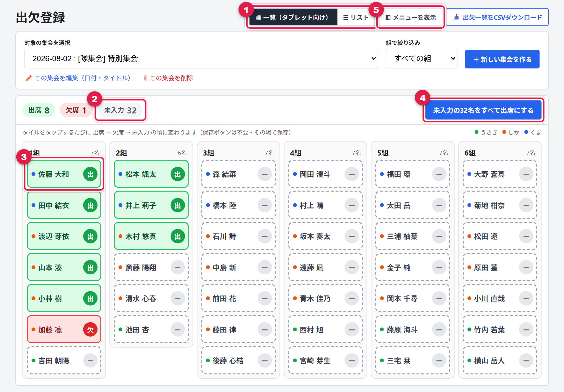Toggle attendance tile for 清水 心春
This screenshot has width=564, height=392.
click(151, 299)
